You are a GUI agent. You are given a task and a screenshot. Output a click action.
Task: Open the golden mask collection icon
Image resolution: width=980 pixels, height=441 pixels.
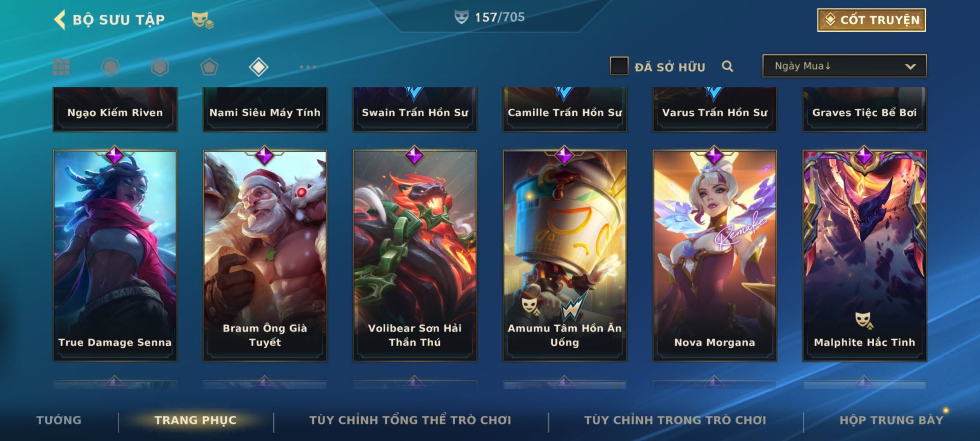coord(203,20)
